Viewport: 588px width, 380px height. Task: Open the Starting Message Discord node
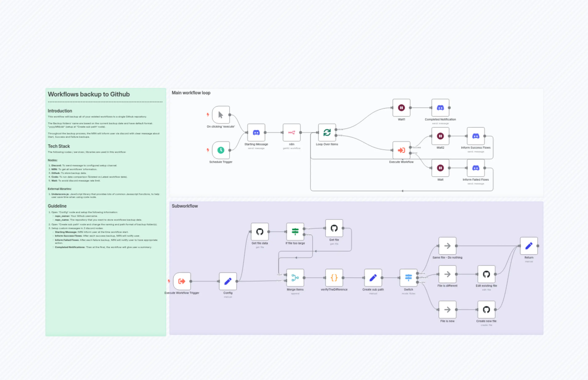256,132
